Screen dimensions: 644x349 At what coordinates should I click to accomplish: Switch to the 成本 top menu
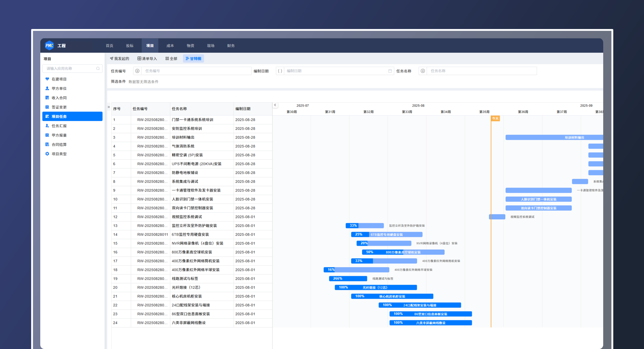point(170,46)
